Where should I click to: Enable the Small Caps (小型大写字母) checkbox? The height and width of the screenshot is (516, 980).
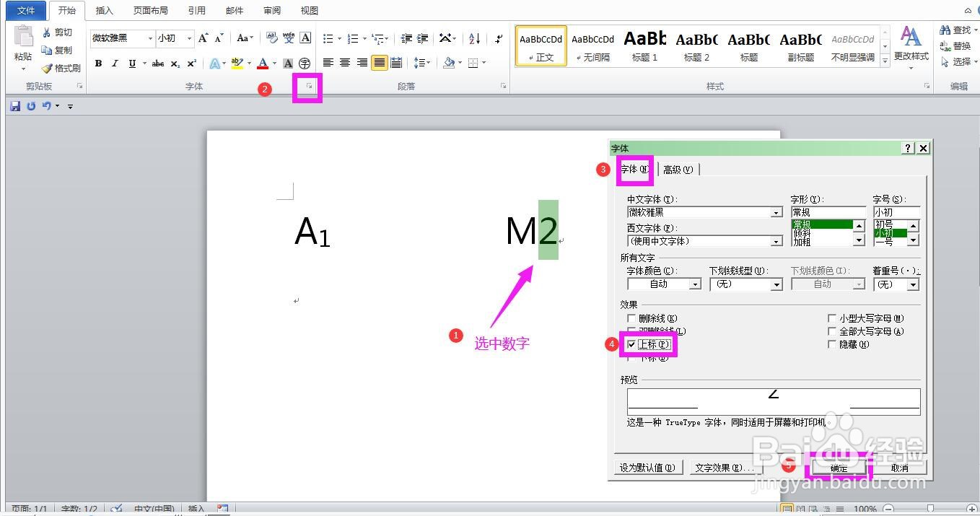tap(832, 318)
